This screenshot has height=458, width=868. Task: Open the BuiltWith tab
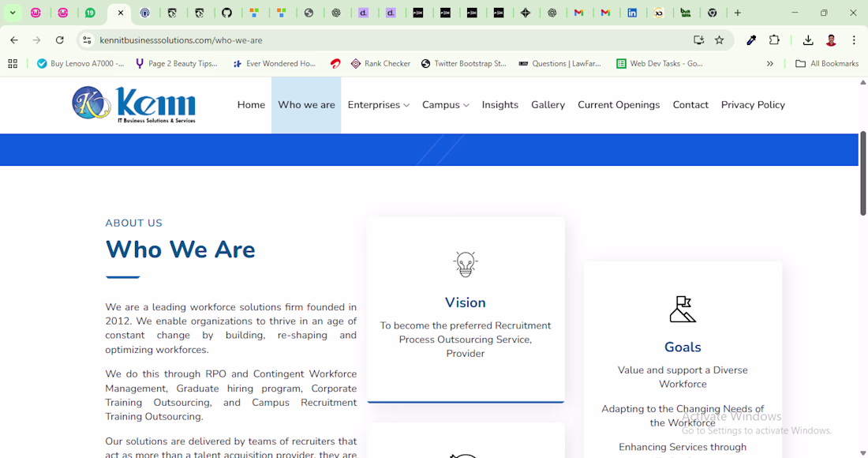pos(685,13)
